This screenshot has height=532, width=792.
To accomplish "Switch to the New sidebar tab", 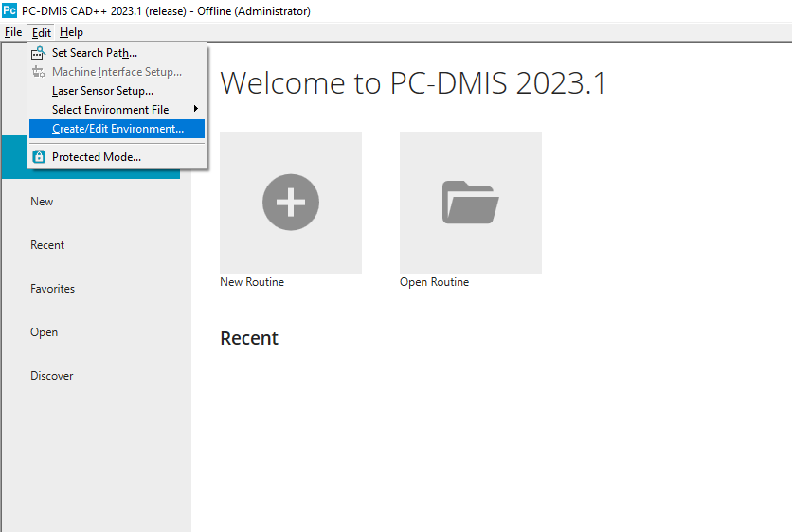I will point(43,202).
